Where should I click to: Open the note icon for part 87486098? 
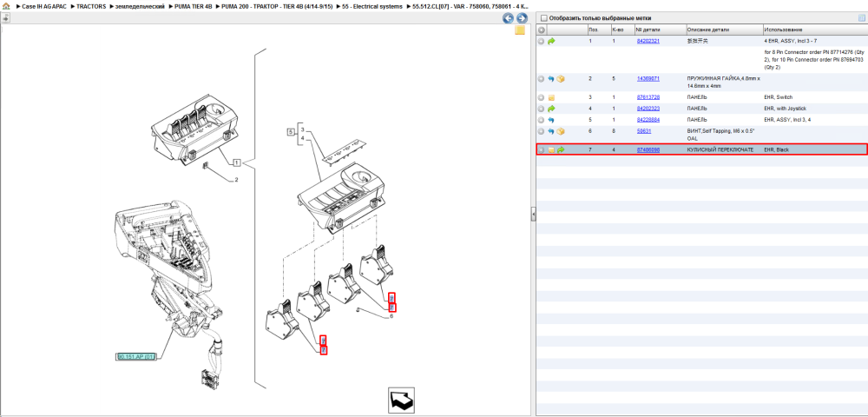click(551, 149)
